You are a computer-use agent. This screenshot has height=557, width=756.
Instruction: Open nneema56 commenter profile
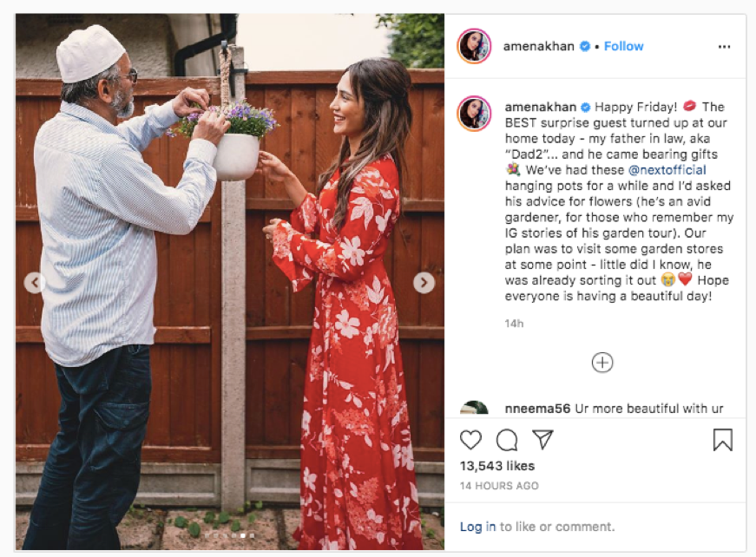pos(537,409)
